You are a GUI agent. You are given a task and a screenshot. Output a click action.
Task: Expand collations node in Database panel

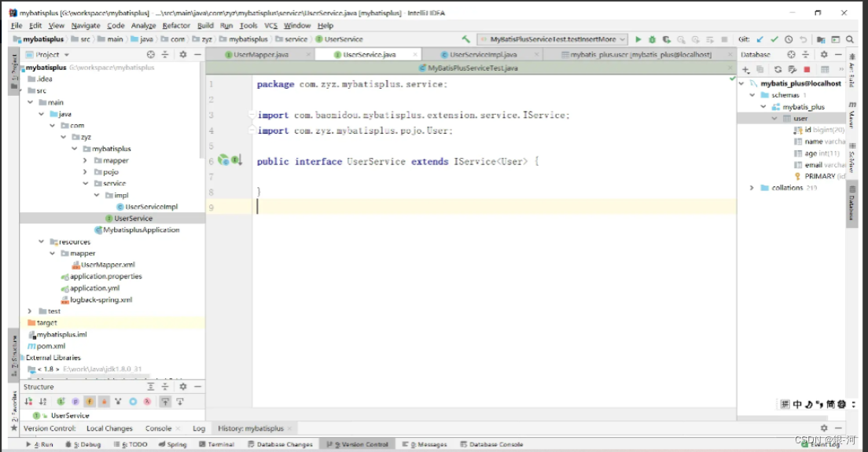point(752,188)
